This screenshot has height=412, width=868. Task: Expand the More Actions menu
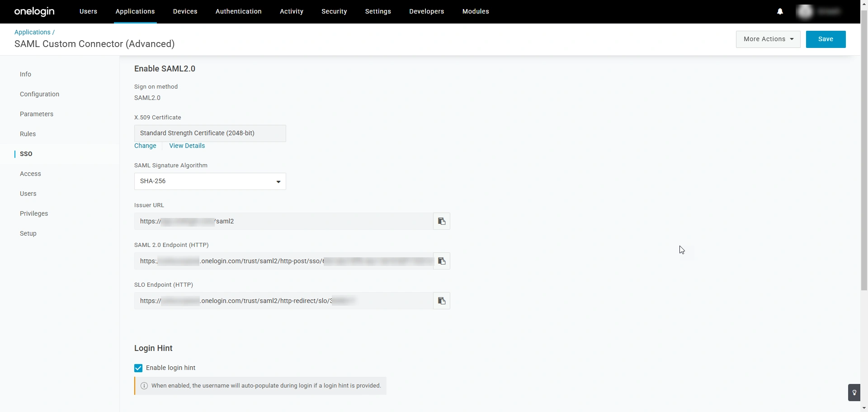pos(768,39)
